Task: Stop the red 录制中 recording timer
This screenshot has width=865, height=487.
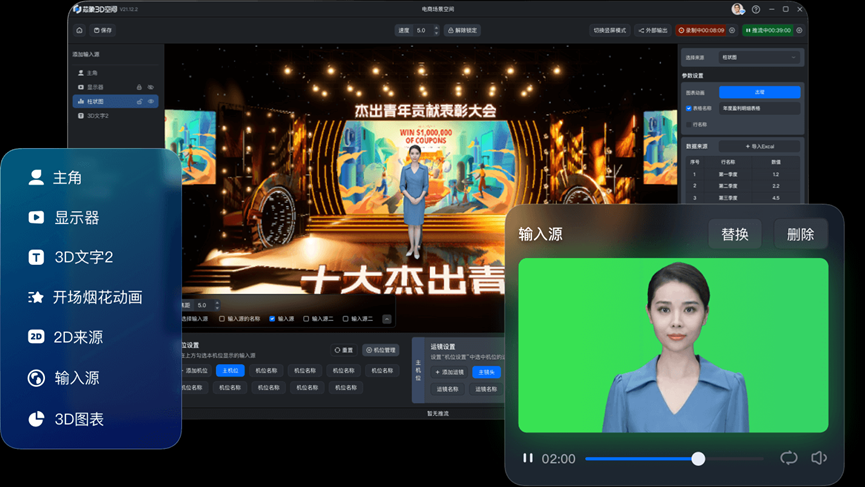Action: pos(701,30)
